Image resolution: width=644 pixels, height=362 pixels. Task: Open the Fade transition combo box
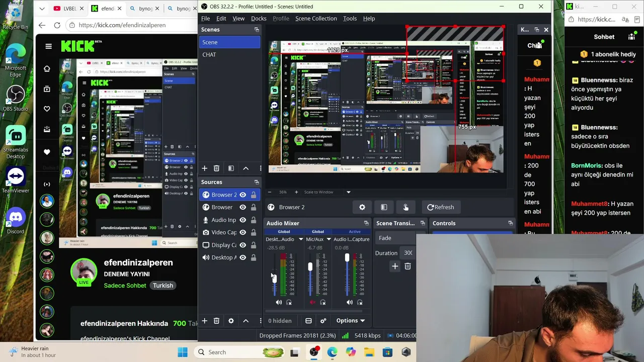(395, 238)
